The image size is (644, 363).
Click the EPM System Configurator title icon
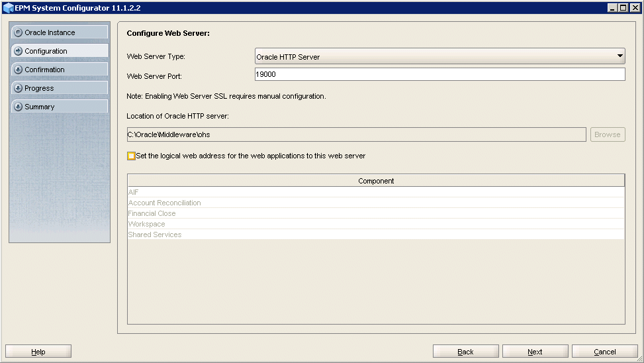click(x=8, y=8)
